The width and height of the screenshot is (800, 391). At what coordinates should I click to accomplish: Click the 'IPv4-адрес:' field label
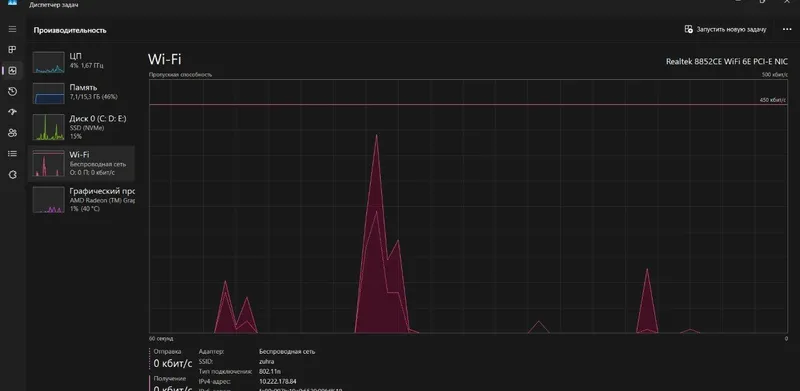click(x=215, y=381)
